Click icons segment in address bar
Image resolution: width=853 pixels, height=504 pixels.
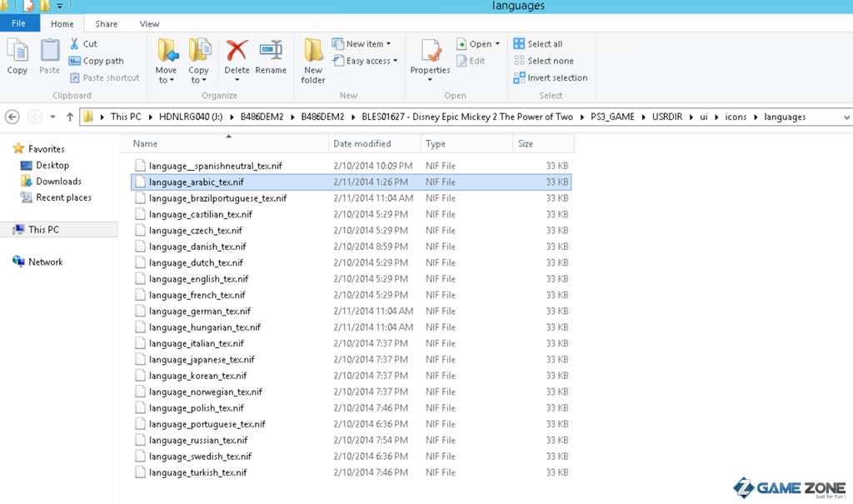pos(736,117)
